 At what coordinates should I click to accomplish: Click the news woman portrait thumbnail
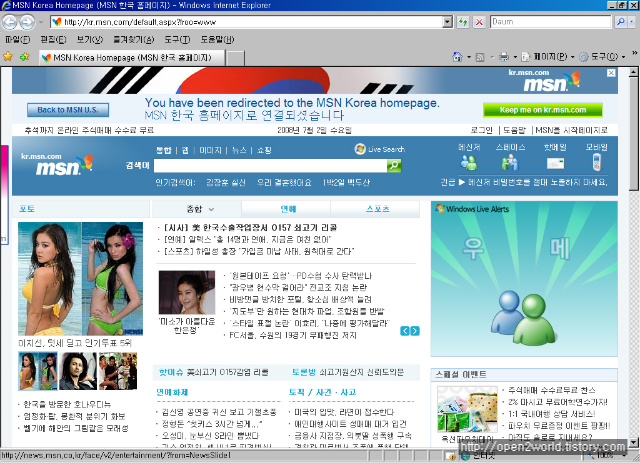coord(187,292)
